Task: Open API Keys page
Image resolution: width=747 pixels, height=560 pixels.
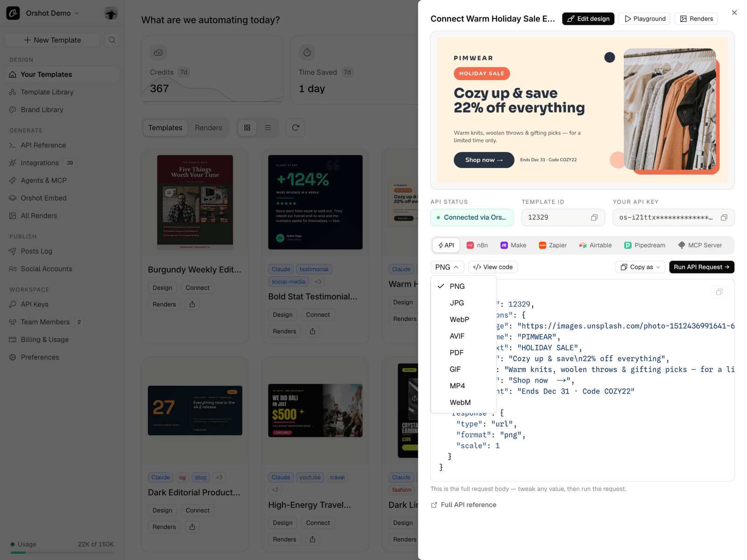Action: pos(62,304)
